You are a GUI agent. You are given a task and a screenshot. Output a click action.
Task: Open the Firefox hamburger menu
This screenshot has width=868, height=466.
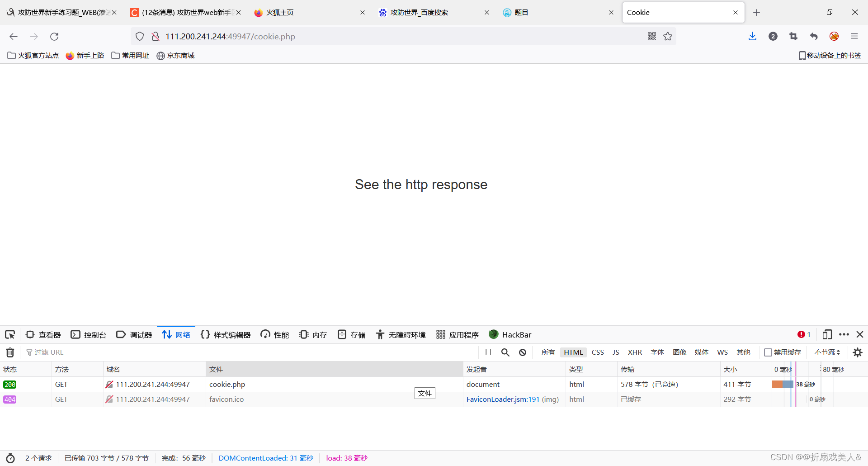(854, 37)
